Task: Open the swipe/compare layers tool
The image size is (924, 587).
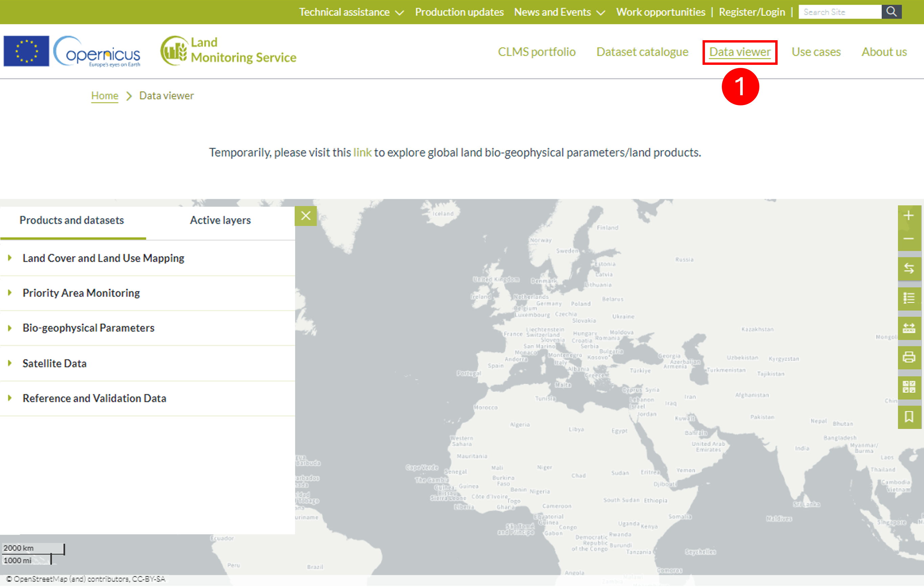Action: [x=909, y=269]
